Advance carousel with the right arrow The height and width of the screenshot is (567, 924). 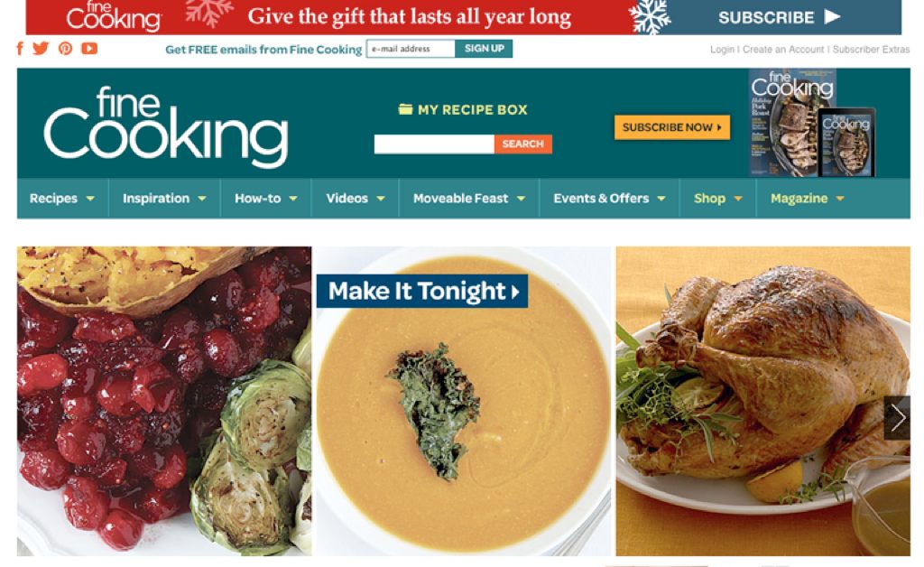(897, 418)
